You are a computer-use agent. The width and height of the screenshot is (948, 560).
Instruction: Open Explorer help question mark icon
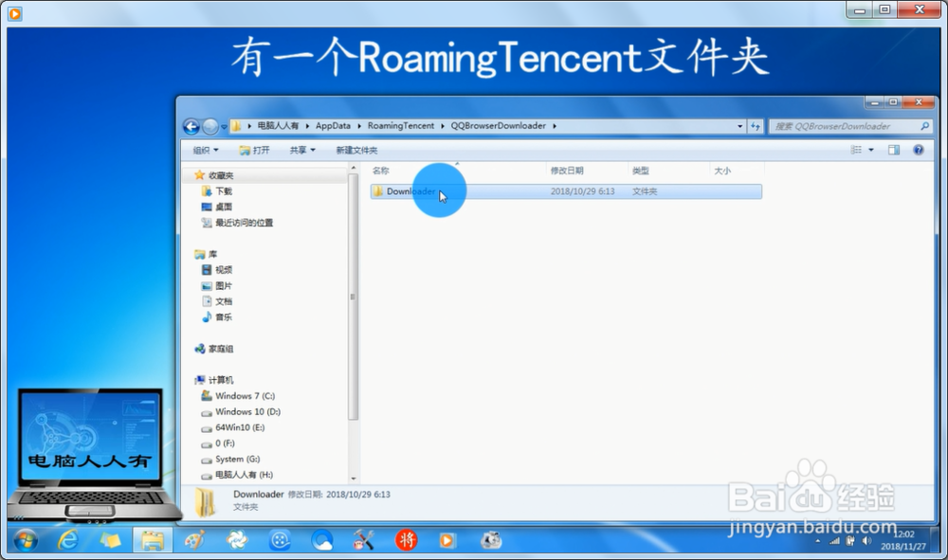click(x=919, y=150)
